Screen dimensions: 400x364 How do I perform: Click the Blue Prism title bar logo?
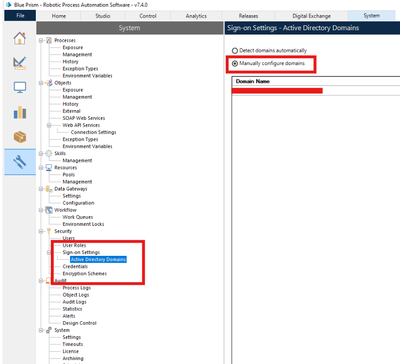9,5
